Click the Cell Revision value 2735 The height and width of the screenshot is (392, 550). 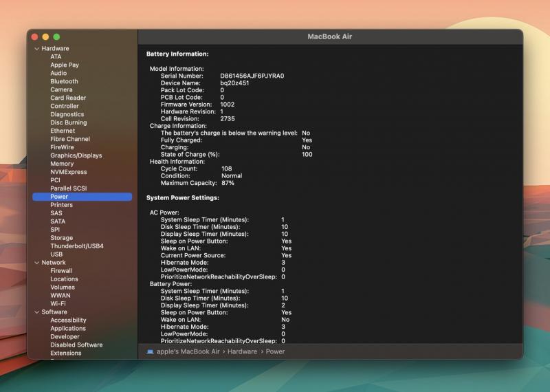tap(228, 118)
